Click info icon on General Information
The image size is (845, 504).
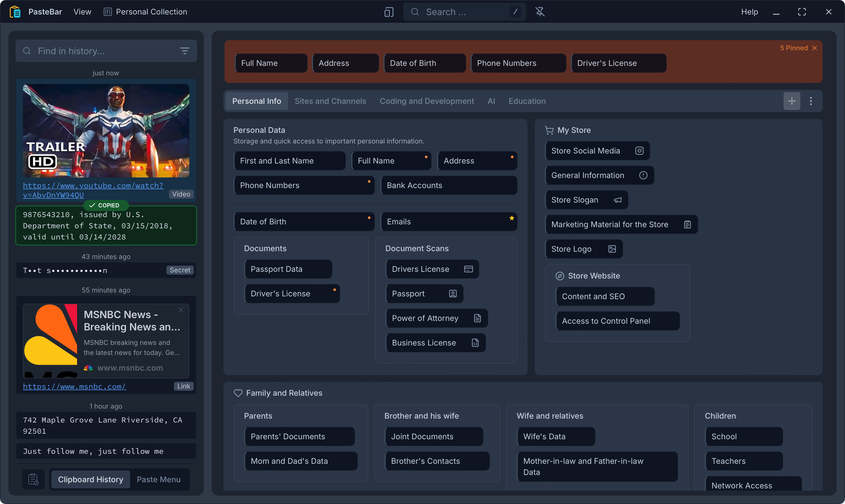(643, 175)
